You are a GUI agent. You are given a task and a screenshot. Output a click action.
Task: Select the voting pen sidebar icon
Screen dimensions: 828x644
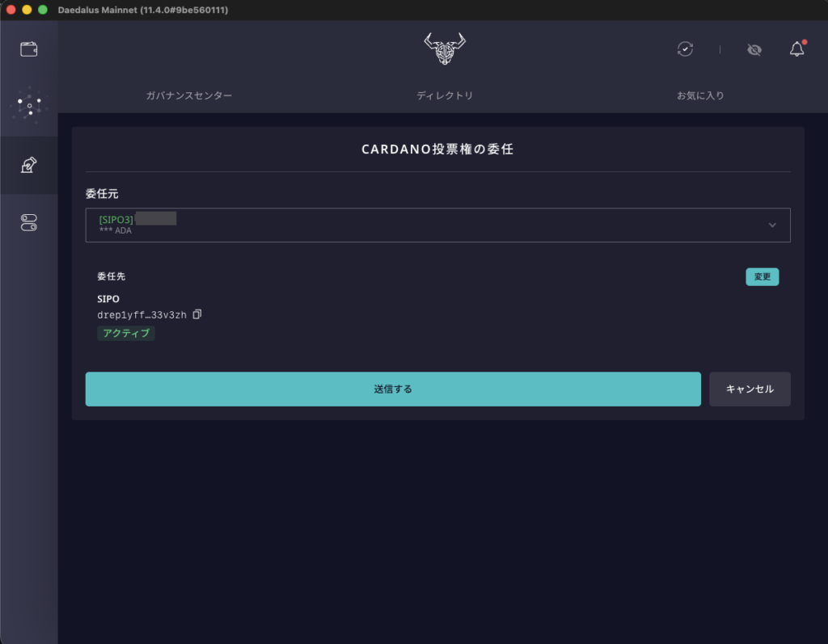(x=28, y=165)
